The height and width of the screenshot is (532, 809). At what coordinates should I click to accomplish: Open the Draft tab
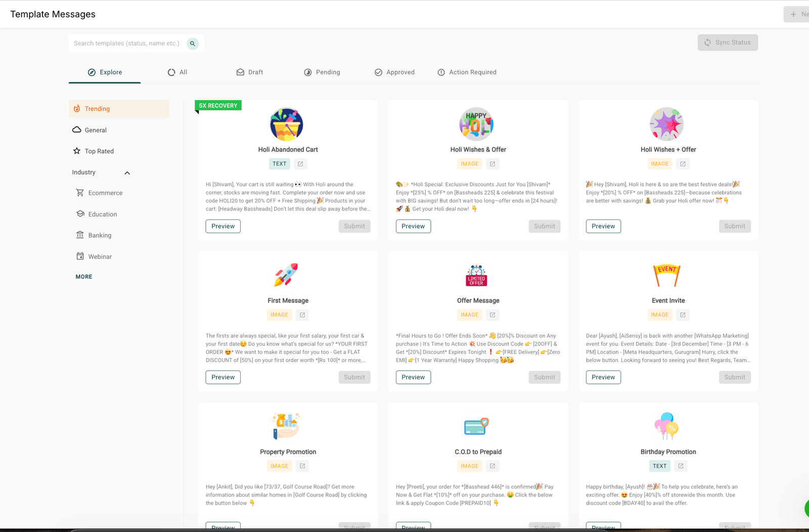coord(250,72)
